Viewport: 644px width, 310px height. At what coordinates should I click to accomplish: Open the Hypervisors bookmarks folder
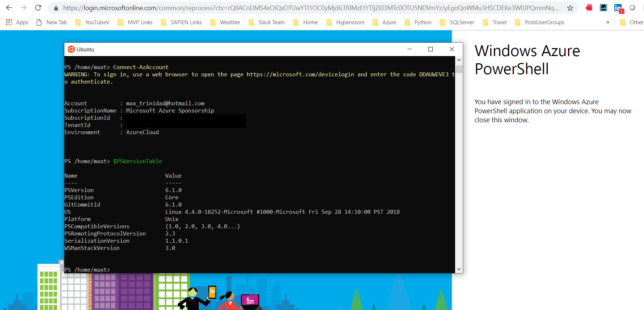[345, 22]
